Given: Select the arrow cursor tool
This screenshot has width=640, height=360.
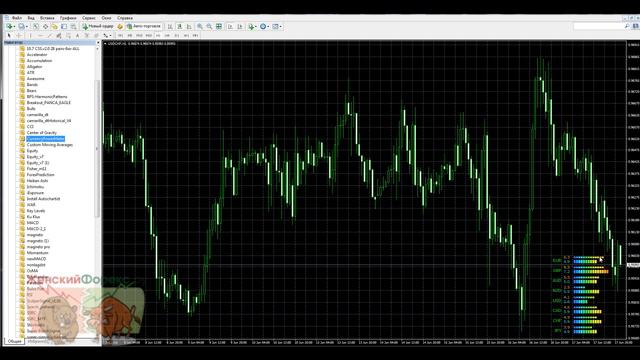Looking at the screenshot, I should click(x=9, y=36).
